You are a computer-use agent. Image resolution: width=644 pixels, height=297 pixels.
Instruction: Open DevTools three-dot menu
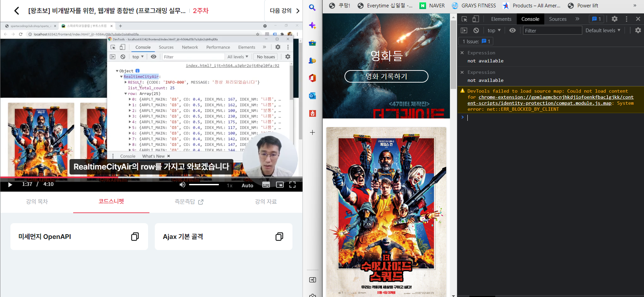[627, 19]
